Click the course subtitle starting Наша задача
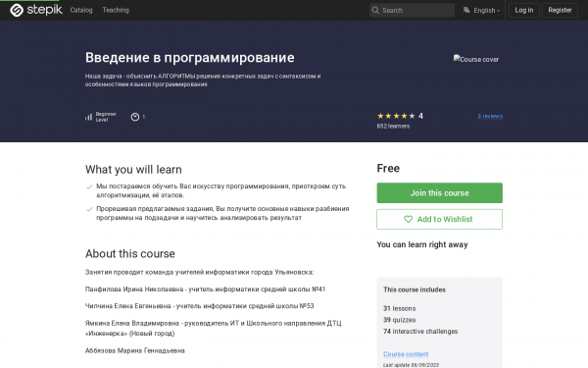 point(203,80)
